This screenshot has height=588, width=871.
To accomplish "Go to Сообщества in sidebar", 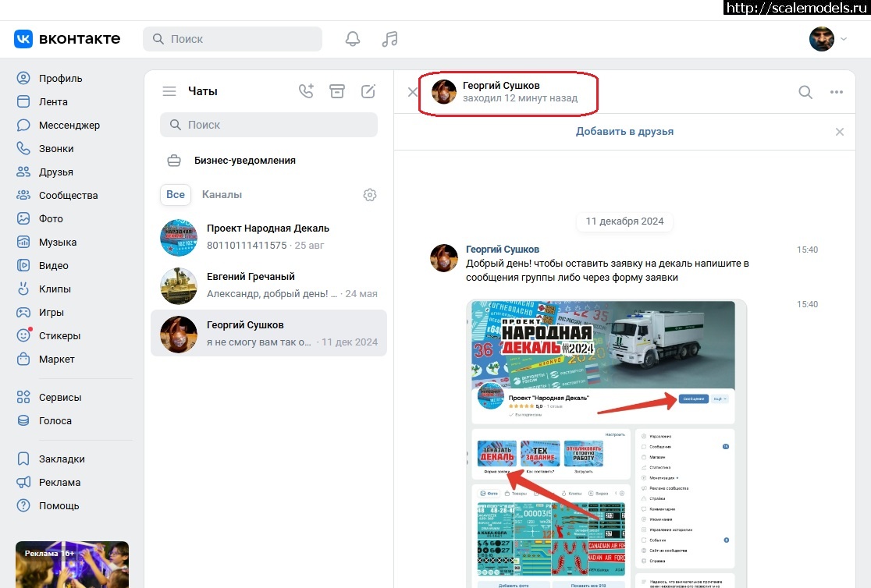I will pos(68,195).
